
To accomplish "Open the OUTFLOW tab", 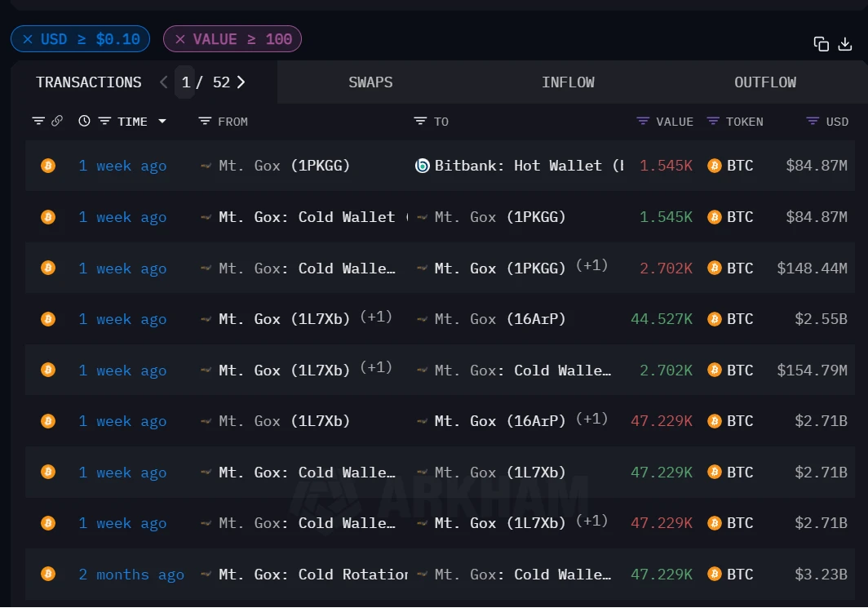I will pyautogui.click(x=764, y=82).
